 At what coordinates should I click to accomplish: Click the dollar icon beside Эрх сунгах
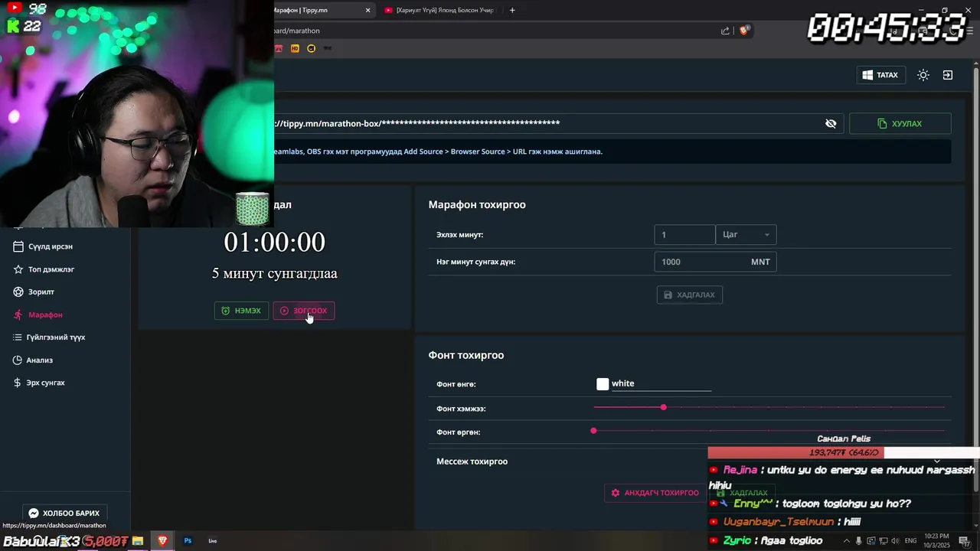click(x=18, y=383)
